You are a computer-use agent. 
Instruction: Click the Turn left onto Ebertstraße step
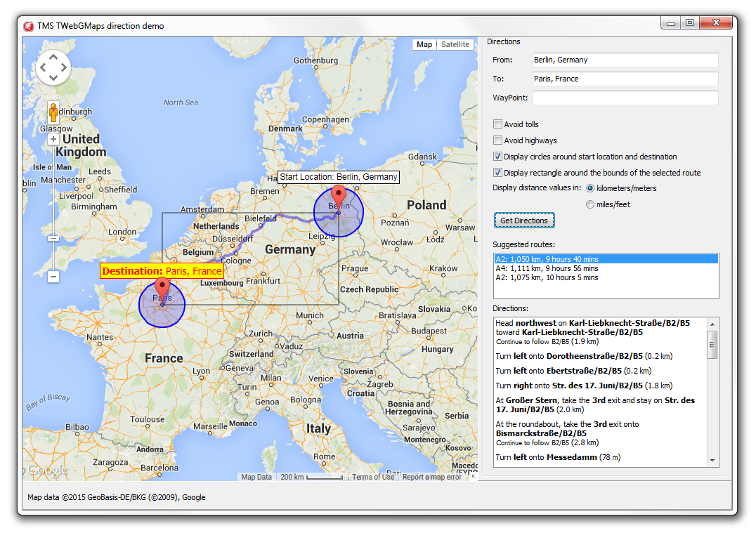(x=573, y=371)
